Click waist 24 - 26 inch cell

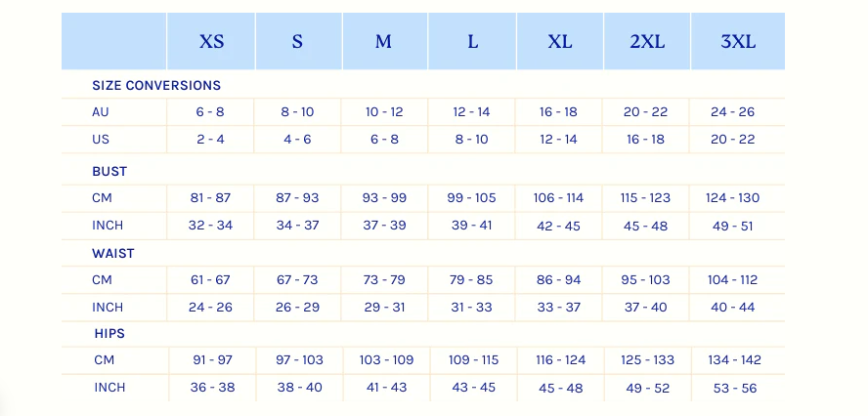(x=210, y=307)
